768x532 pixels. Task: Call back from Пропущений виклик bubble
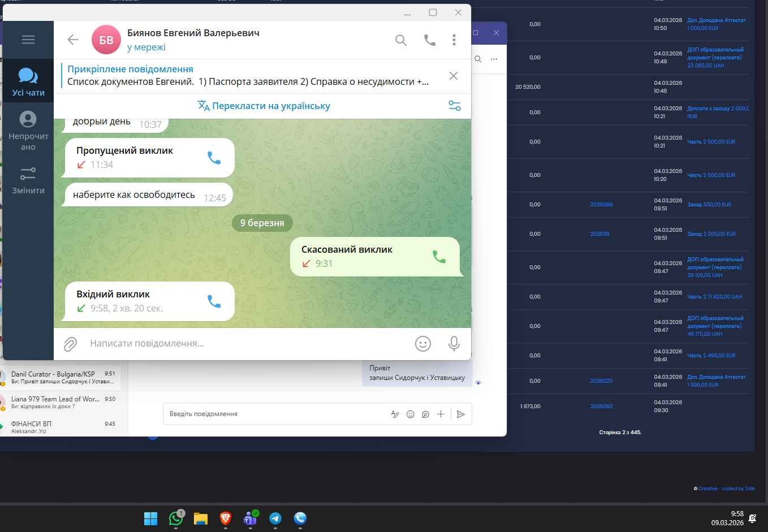214,158
